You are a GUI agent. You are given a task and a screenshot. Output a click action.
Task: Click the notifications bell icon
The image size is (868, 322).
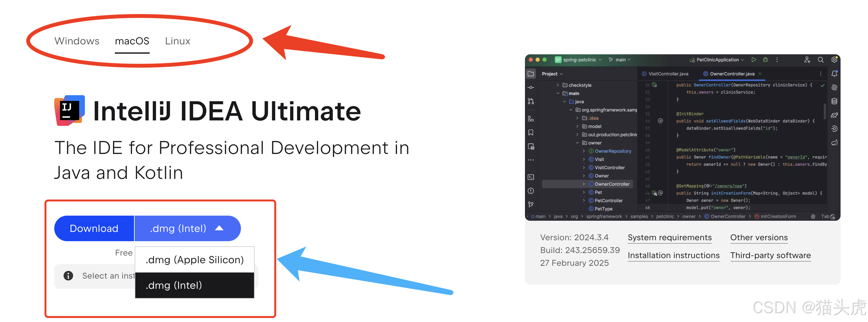point(834,74)
